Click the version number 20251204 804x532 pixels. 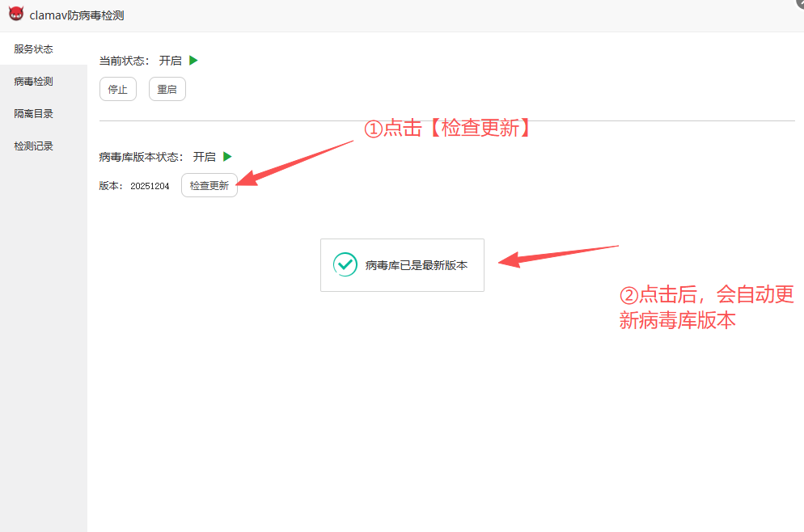coord(150,186)
